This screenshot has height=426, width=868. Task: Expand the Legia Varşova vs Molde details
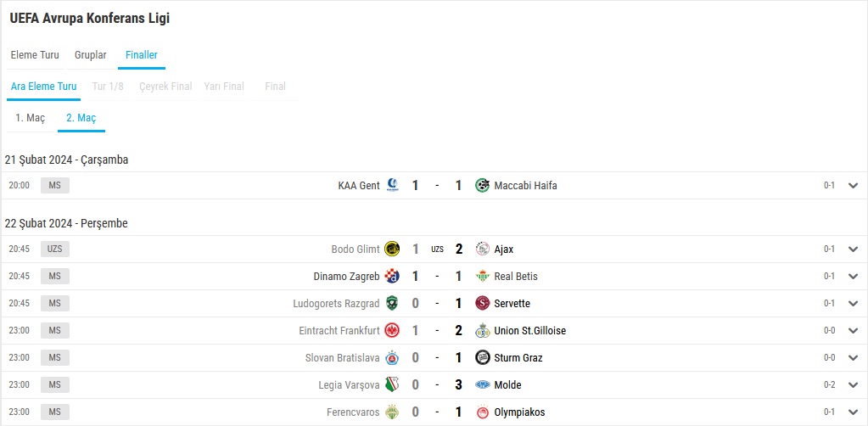click(x=853, y=385)
